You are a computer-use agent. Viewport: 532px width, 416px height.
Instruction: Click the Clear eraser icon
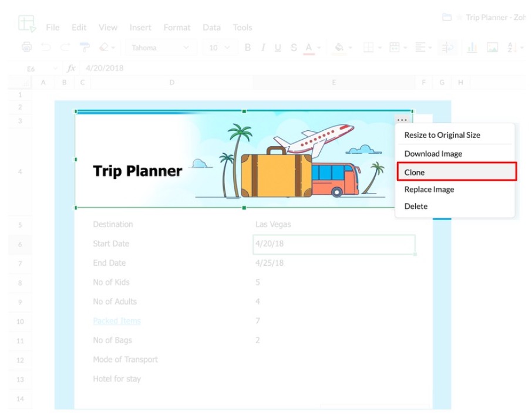tap(104, 47)
